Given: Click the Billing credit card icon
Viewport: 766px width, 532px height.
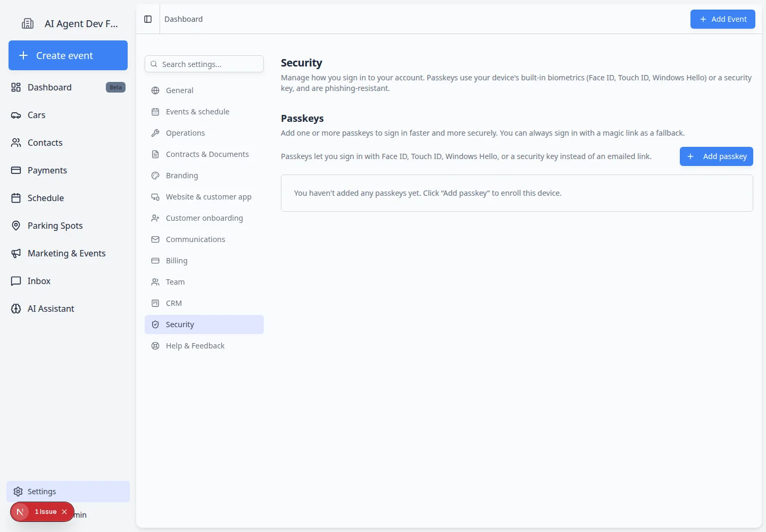Looking at the screenshot, I should 155,261.
